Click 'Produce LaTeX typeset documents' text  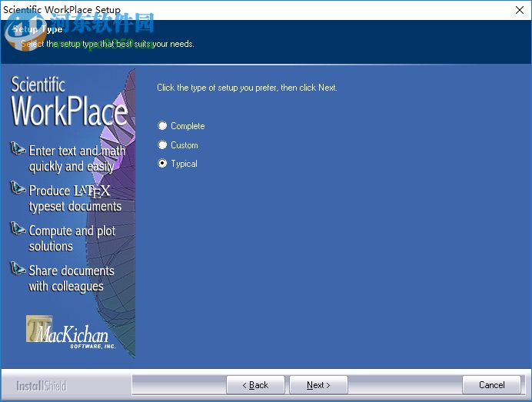click(x=75, y=198)
